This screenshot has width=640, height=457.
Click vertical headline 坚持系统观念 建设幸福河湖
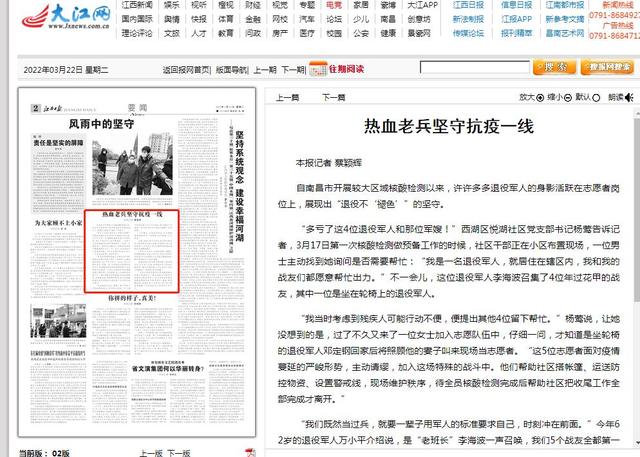[x=240, y=186]
